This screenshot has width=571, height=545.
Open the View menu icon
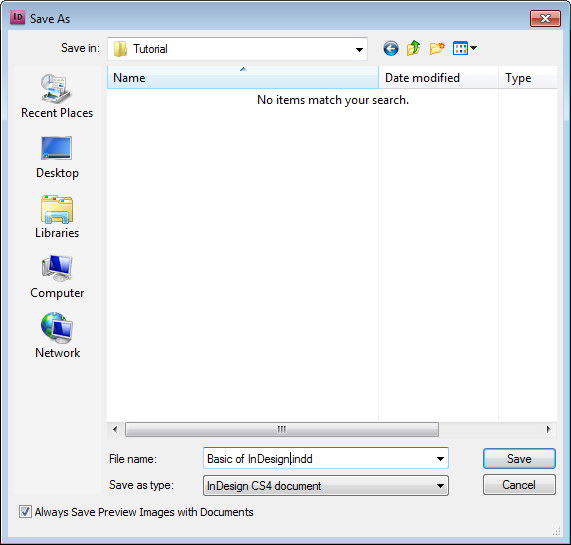pos(464,48)
